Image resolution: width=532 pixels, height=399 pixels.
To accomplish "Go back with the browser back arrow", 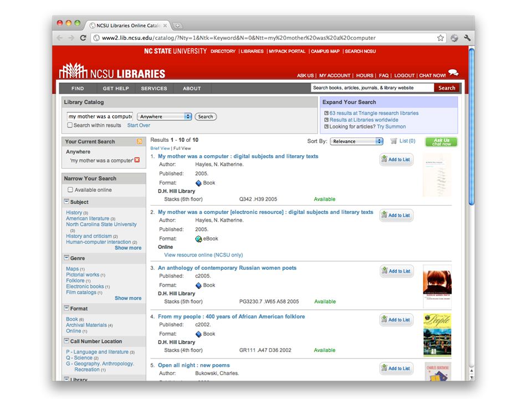I will pos(60,38).
